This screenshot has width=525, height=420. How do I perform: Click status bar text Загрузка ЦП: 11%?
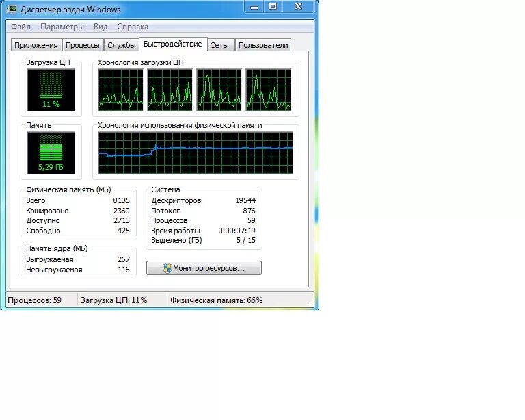(114, 300)
